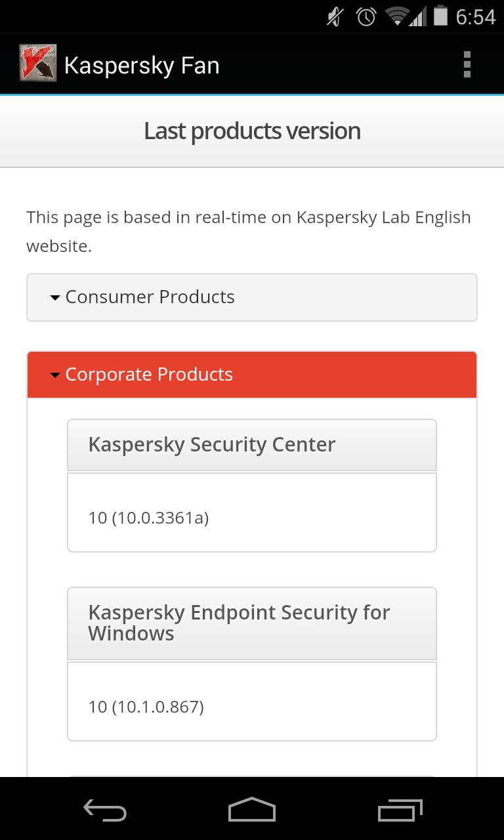Collapse the Corporate Products section
Screen dimensions: 504x840
click(x=252, y=375)
